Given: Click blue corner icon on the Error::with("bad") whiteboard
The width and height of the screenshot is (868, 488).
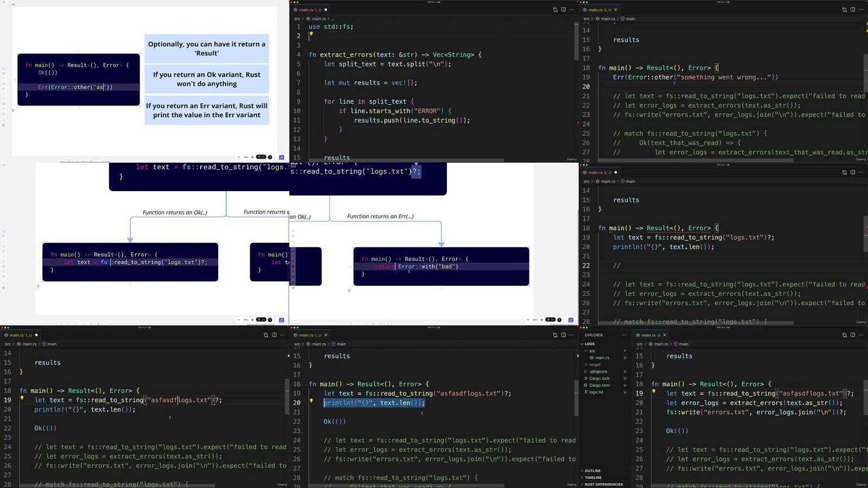Looking at the screenshot, I should click(x=571, y=320).
